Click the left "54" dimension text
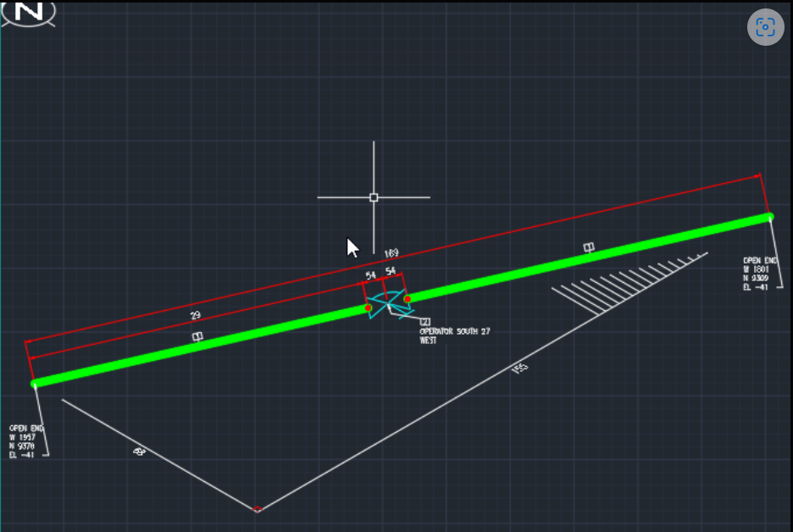 pos(371,275)
